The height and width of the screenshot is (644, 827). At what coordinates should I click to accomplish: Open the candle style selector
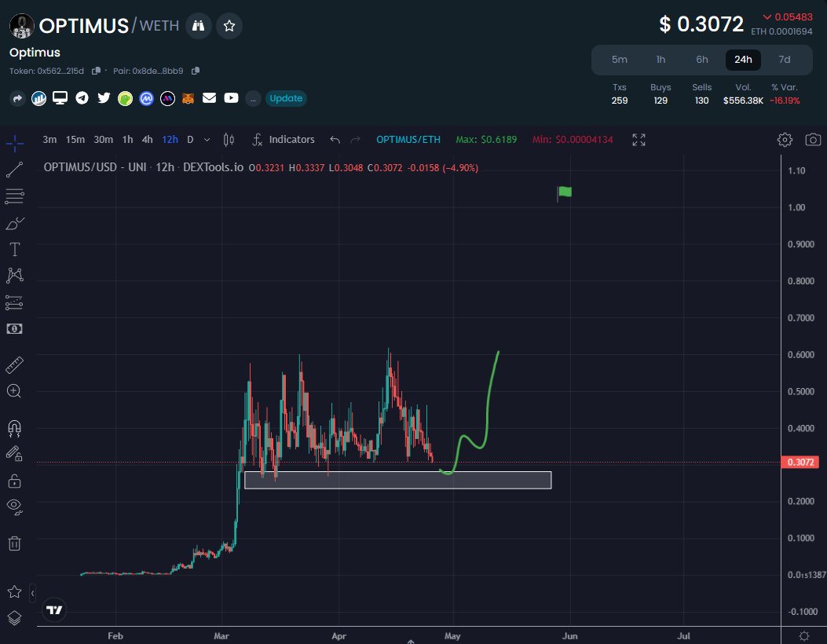click(x=229, y=139)
